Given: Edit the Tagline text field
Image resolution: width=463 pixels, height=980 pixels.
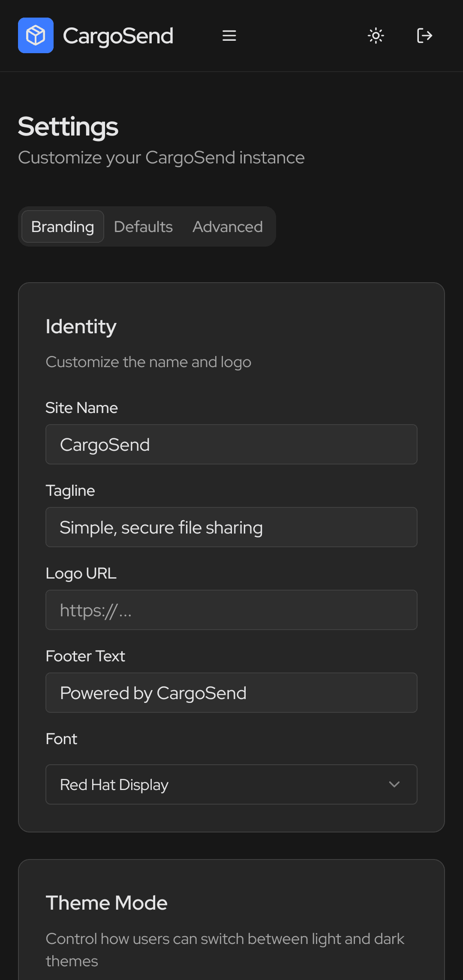Looking at the screenshot, I should [x=231, y=527].
